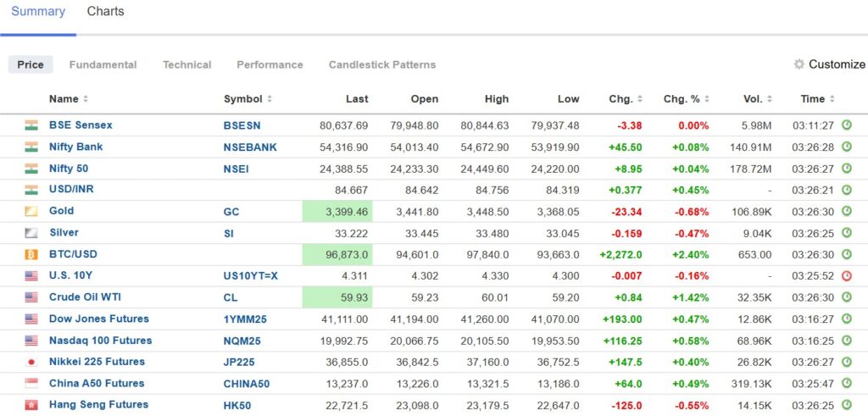Click BTC/USD change +2,272.0
The width and height of the screenshot is (868, 416).
[620, 254]
